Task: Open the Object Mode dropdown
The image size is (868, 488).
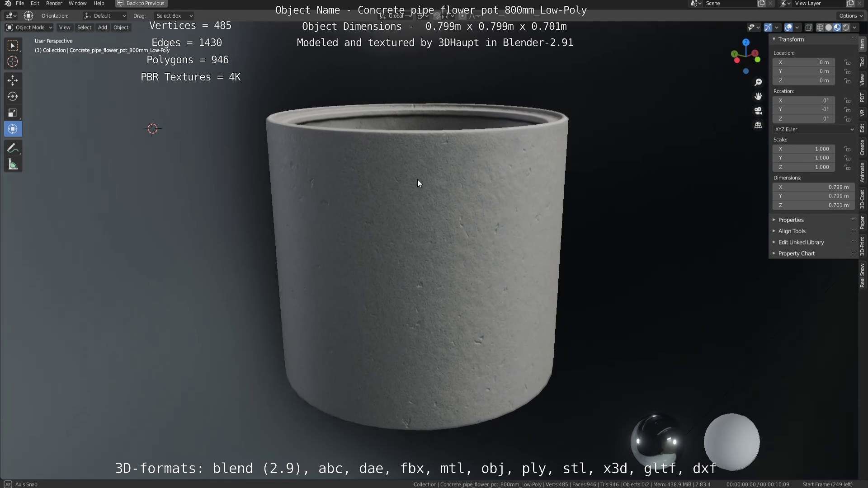Action: (29, 28)
